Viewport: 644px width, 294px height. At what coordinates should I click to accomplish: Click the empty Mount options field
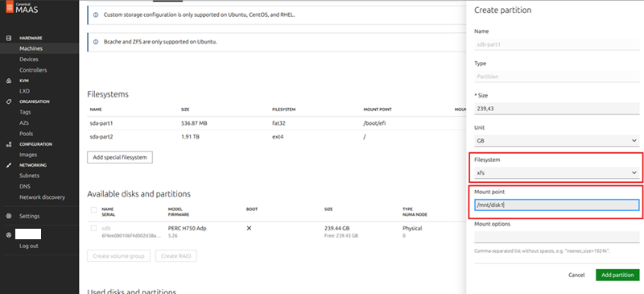556,238
